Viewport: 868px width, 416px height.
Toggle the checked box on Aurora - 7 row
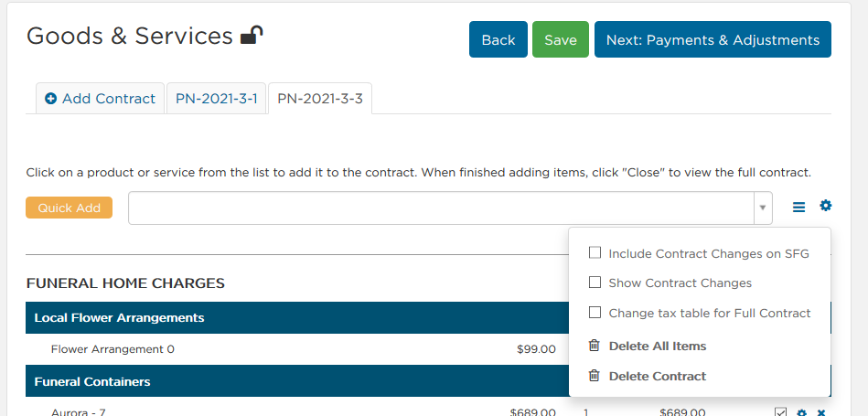pyautogui.click(x=780, y=412)
